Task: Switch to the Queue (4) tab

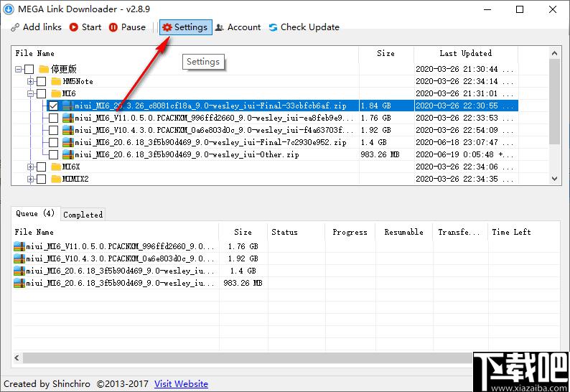Action: (x=35, y=213)
